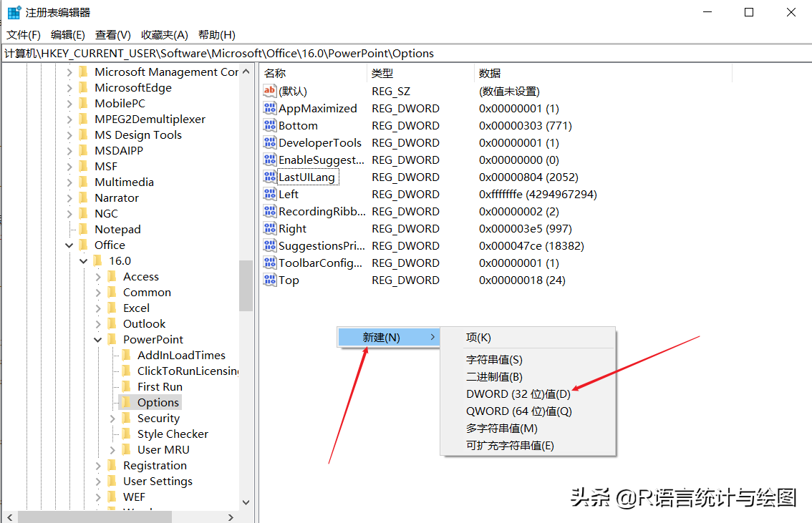
Task: Click the EnableSuggest DWORD value icon
Action: pyautogui.click(x=270, y=160)
